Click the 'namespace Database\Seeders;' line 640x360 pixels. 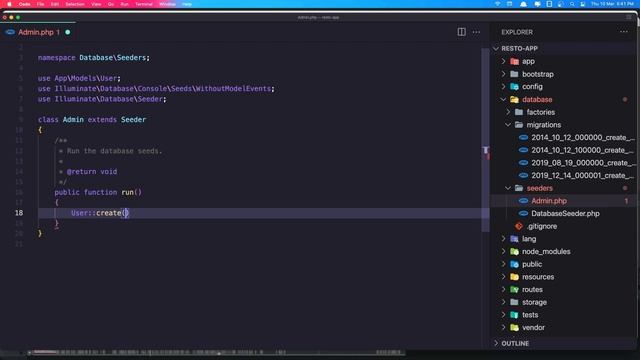[x=94, y=58]
